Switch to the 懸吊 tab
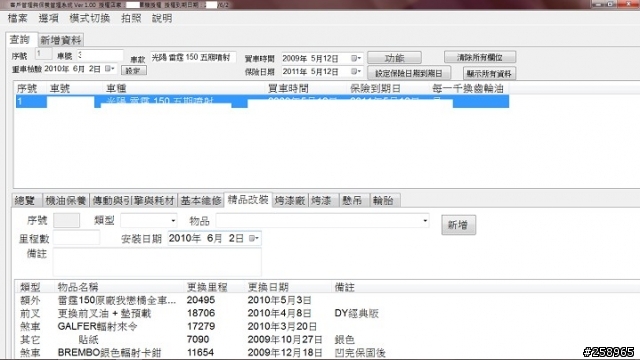Screen dimensions: 640x360 coord(353,200)
